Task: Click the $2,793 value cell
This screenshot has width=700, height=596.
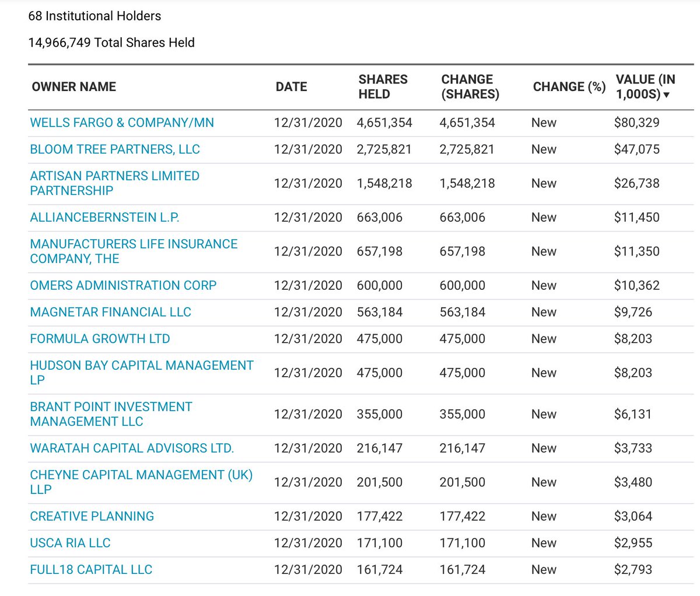Action: 633,570
